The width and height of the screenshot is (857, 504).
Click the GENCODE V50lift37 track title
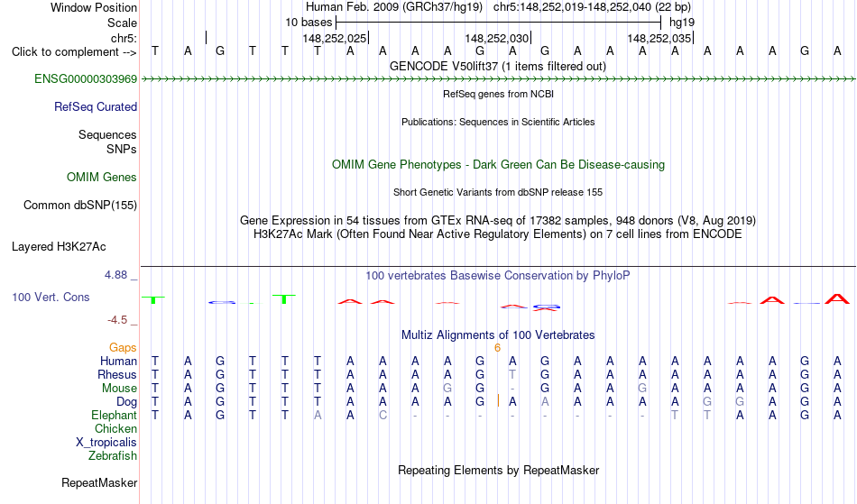[497, 67]
